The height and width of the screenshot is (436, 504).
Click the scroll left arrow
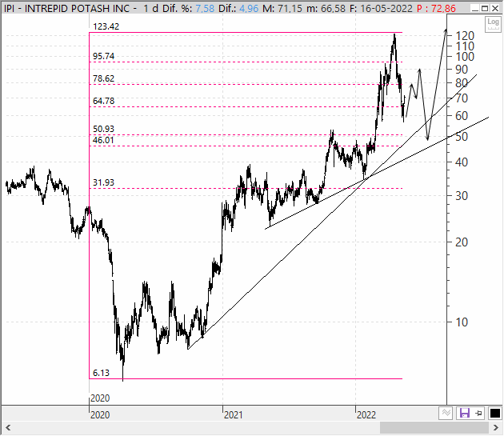pos(8,428)
